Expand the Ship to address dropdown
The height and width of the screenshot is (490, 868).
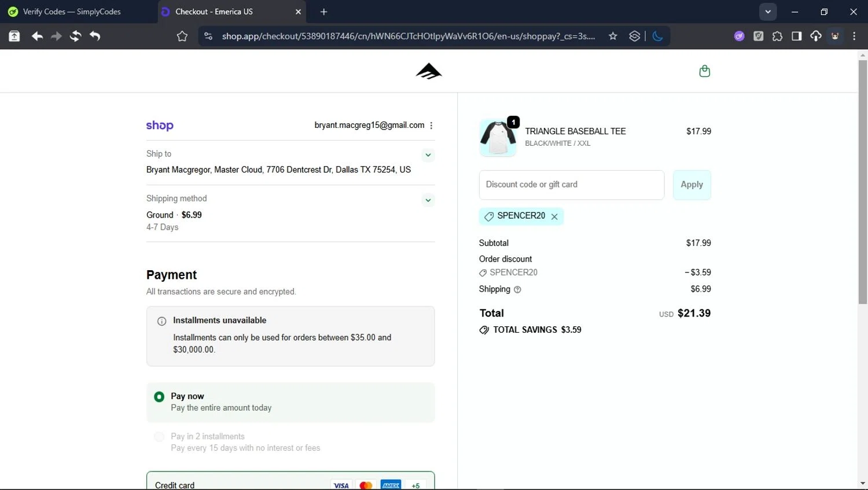(x=428, y=155)
